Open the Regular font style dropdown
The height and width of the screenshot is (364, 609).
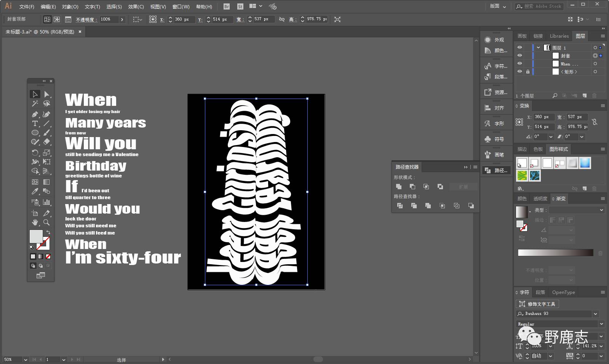click(x=602, y=324)
